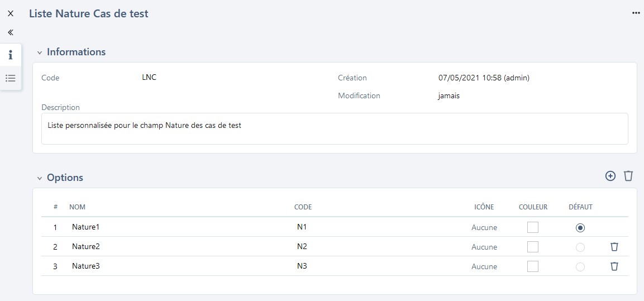Click the creation date 07/05/2021 10:58 (admin)
644x301 pixels.
pos(484,78)
